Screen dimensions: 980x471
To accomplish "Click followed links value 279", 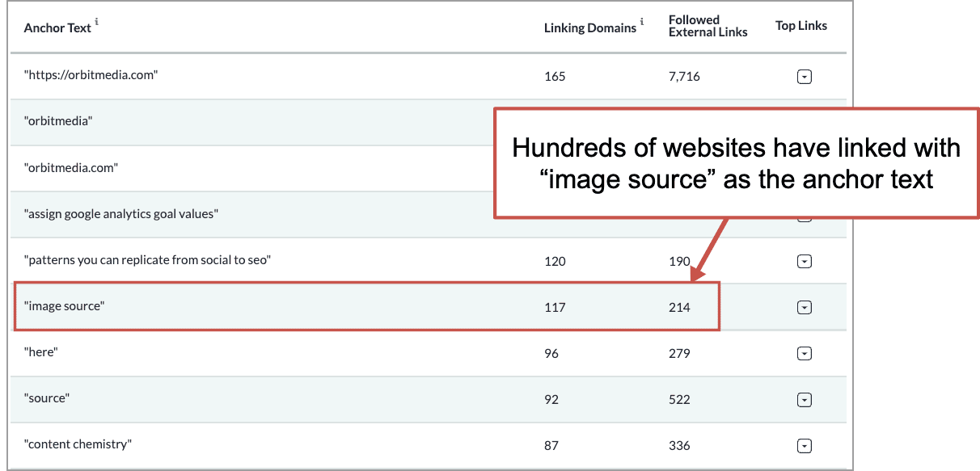I will point(679,353).
